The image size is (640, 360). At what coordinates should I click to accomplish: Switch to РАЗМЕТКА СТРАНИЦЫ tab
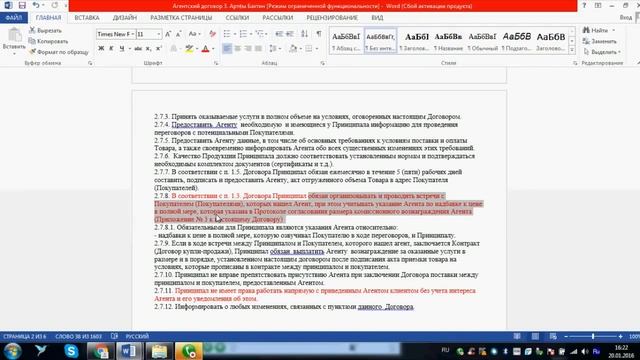pyautogui.click(x=181, y=18)
